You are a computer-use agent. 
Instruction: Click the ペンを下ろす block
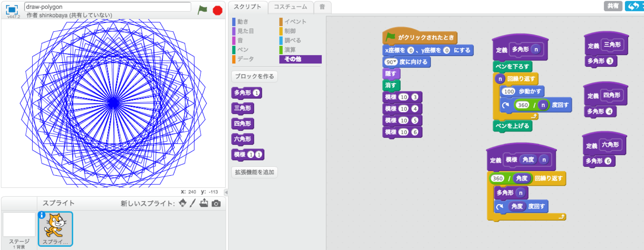[512, 67]
